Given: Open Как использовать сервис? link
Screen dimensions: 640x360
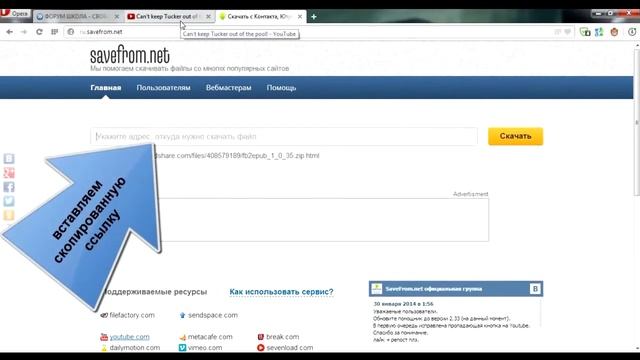Looking at the screenshot, I should (281, 292).
